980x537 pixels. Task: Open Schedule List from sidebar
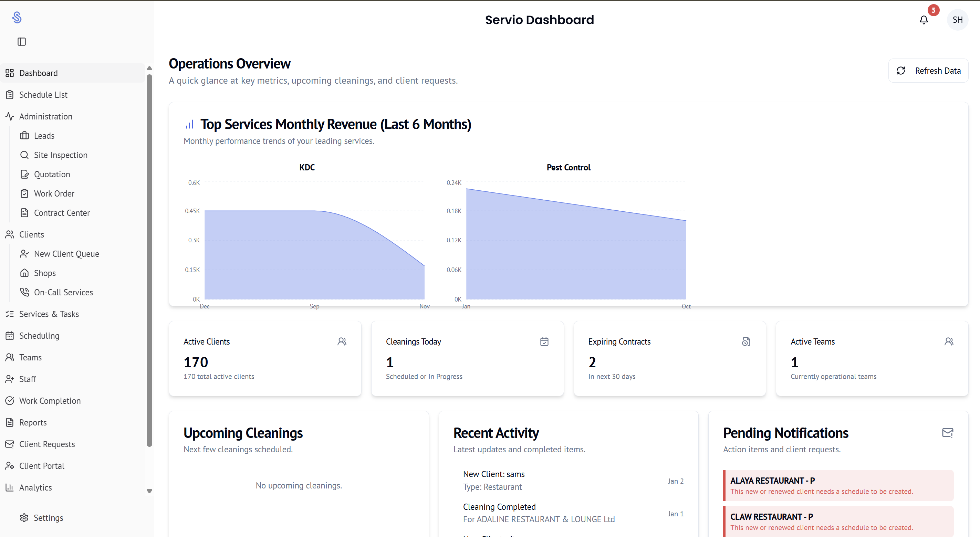(43, 95)
